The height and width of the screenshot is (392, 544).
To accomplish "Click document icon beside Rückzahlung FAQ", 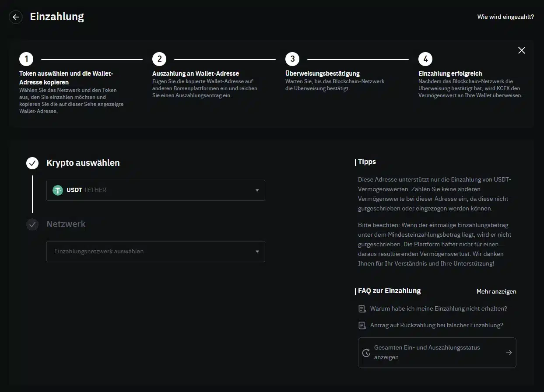I will (x=362, y=325).
